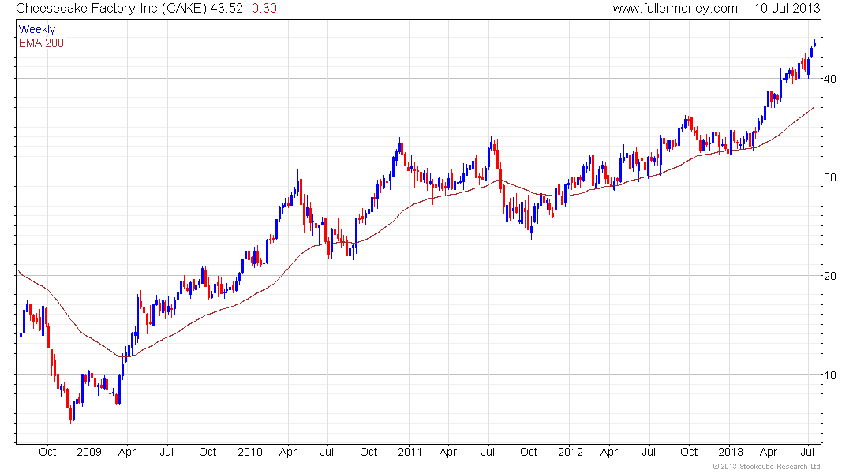868x473 pixels.
Task: Click the y-axis label '10'
Action: point(830,374)
